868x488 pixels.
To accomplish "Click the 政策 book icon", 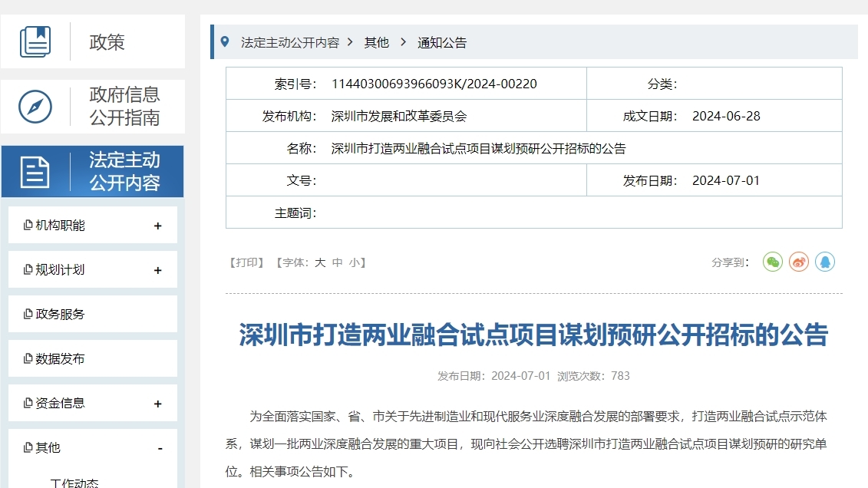I will click(35, 41).
